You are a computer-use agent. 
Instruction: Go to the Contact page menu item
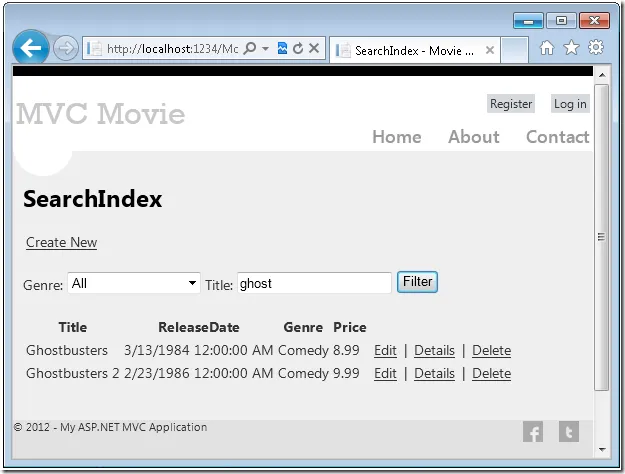[x=557, y=137]
